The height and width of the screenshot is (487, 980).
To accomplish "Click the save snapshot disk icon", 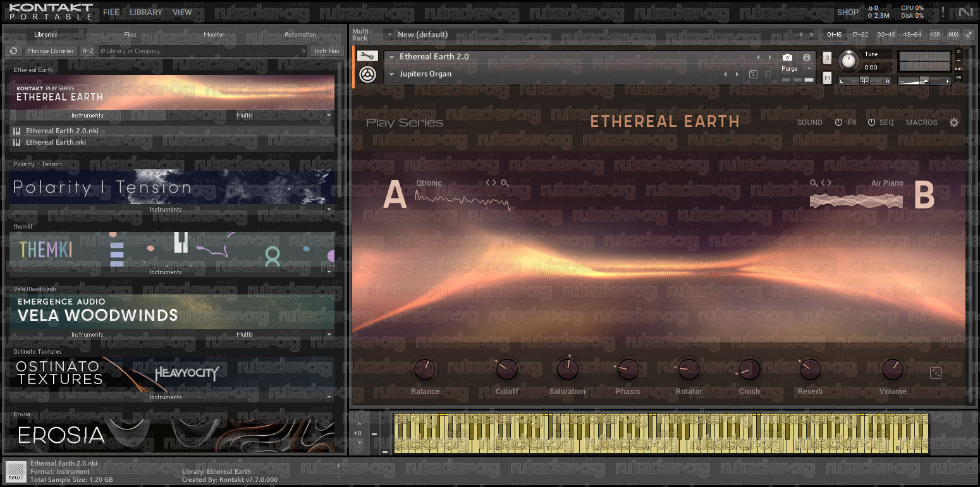I will click(x=754, y=75).
